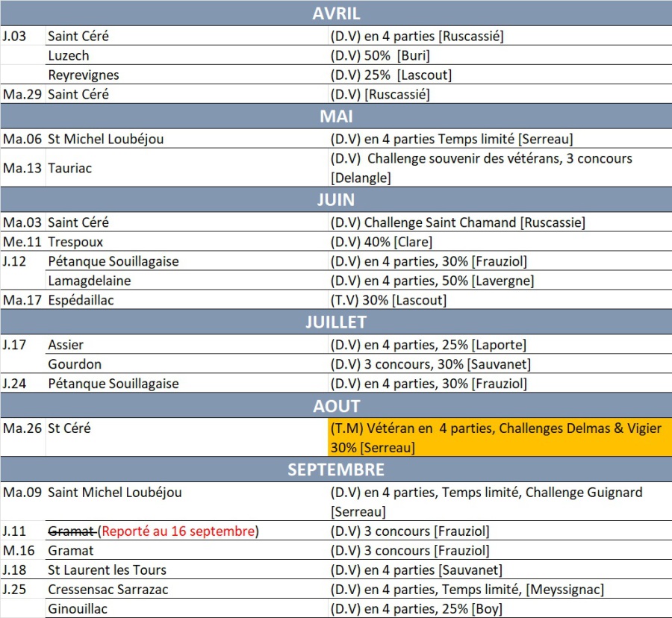Select the JUILLET header row
672x618 pixels.
point(336,322)
